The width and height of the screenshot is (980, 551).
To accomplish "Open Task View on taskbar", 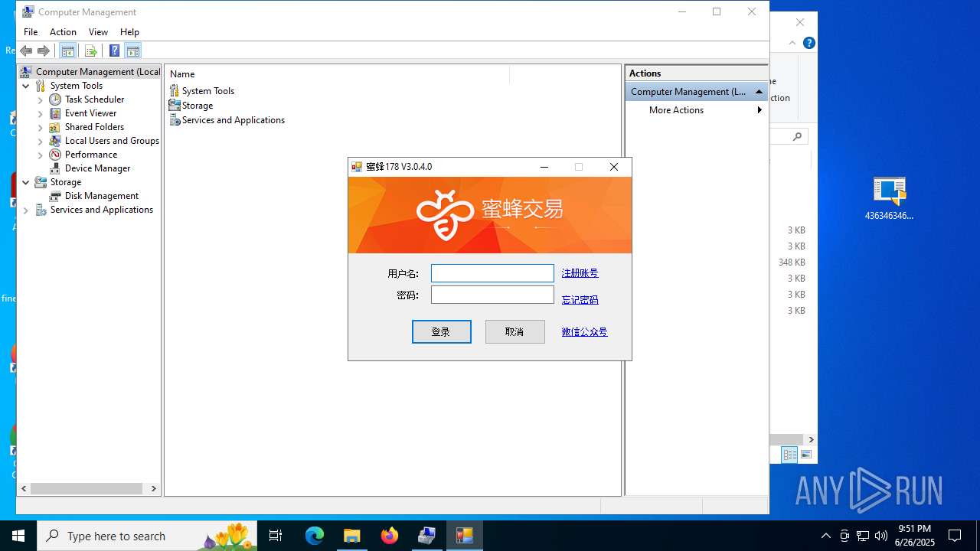I will coord(276,536).
